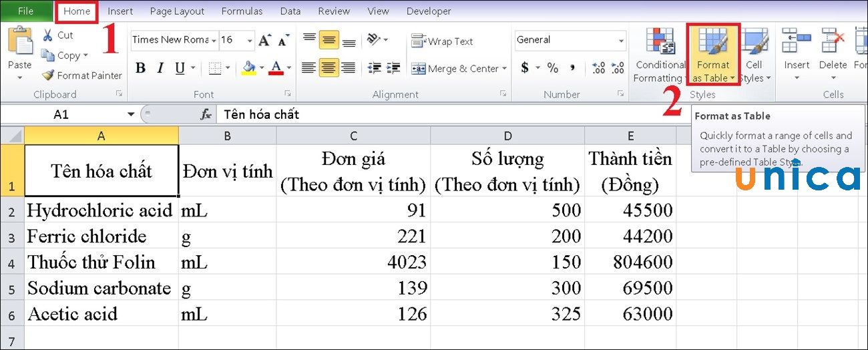868x350 pixels.
Task: Open the font name dropdown
Action: coord(214,41)
